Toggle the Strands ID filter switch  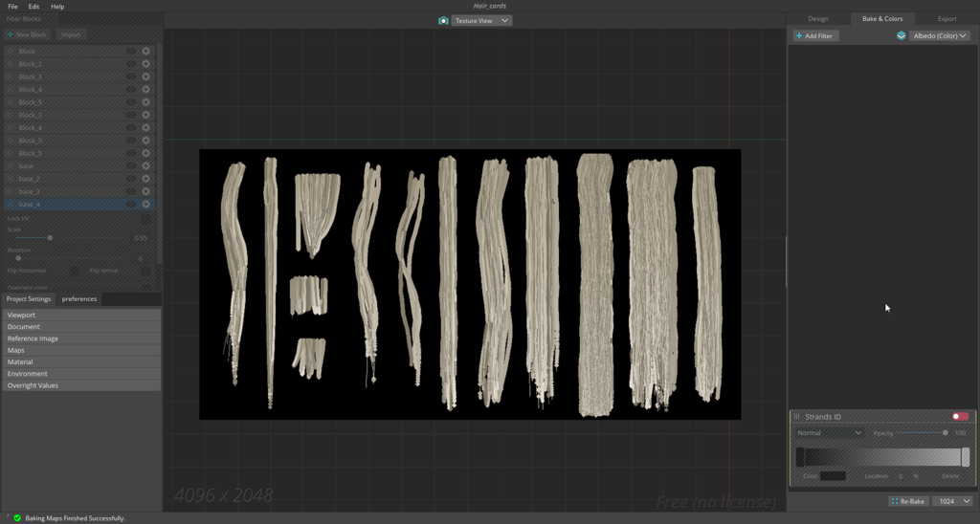point(960,417)
